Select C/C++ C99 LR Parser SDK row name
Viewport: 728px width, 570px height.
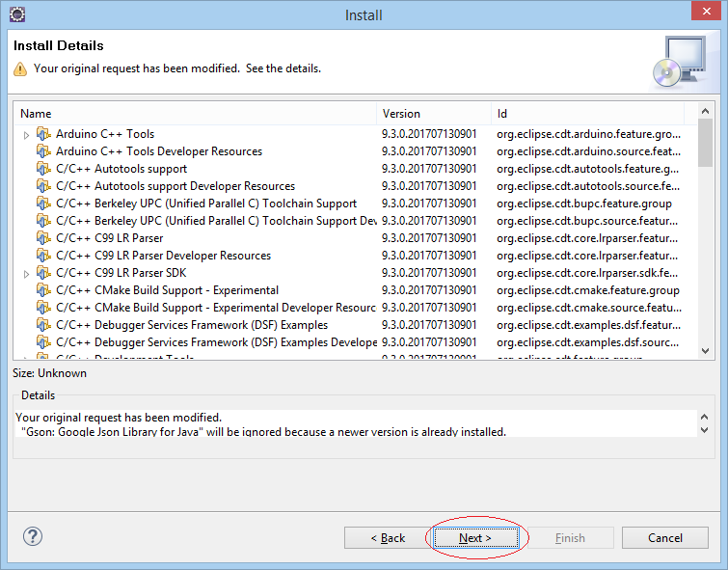(x=121, y=273)
